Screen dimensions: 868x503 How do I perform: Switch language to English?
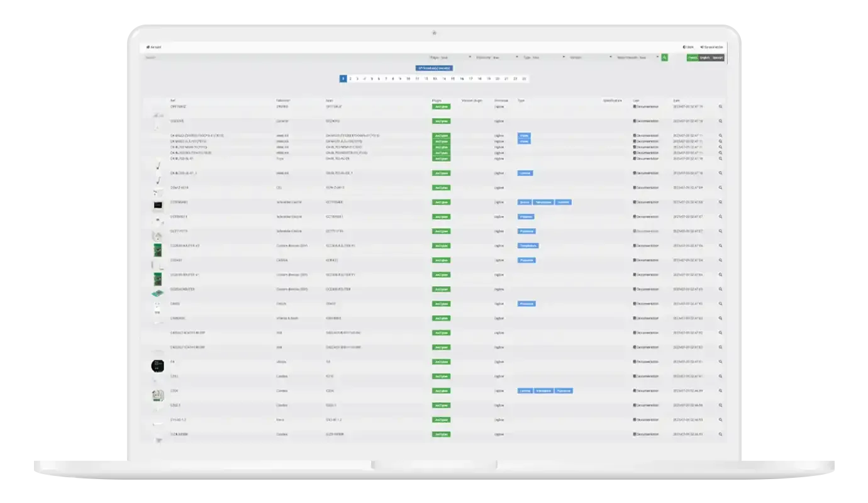704,57
